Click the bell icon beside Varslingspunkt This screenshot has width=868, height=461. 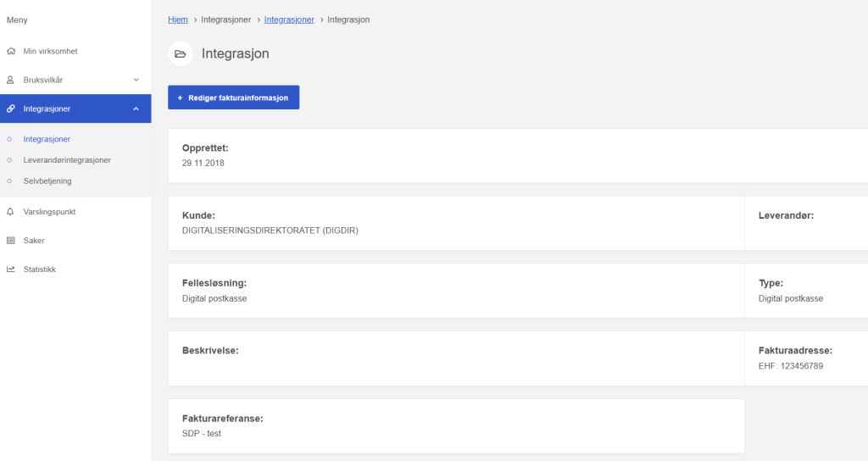pyautogui.click(x=10, y=212)
